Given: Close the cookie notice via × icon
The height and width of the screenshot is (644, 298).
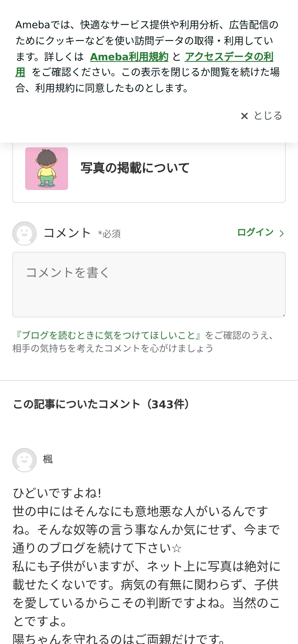Looking at the screenshot, I should (x=244, y=116).
